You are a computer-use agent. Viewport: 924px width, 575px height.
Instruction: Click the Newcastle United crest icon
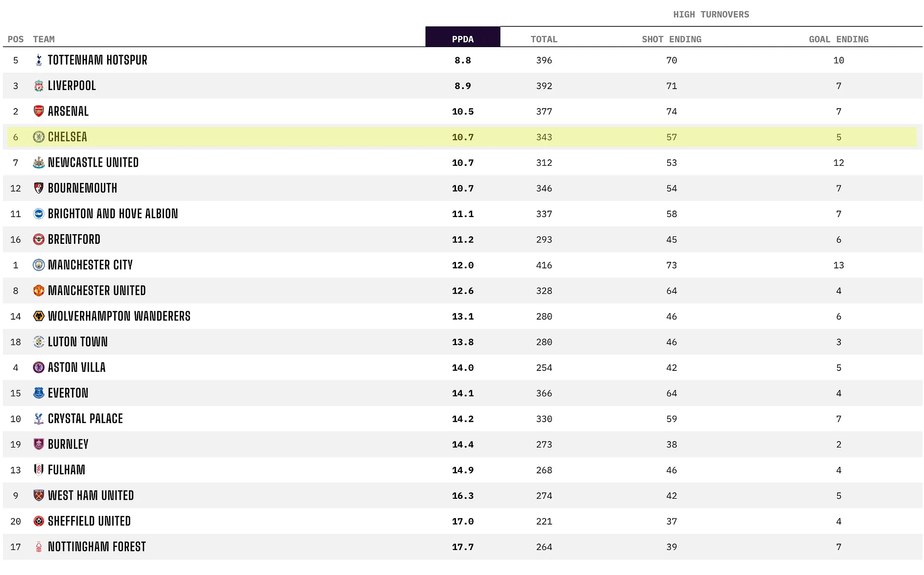(39, 163)
